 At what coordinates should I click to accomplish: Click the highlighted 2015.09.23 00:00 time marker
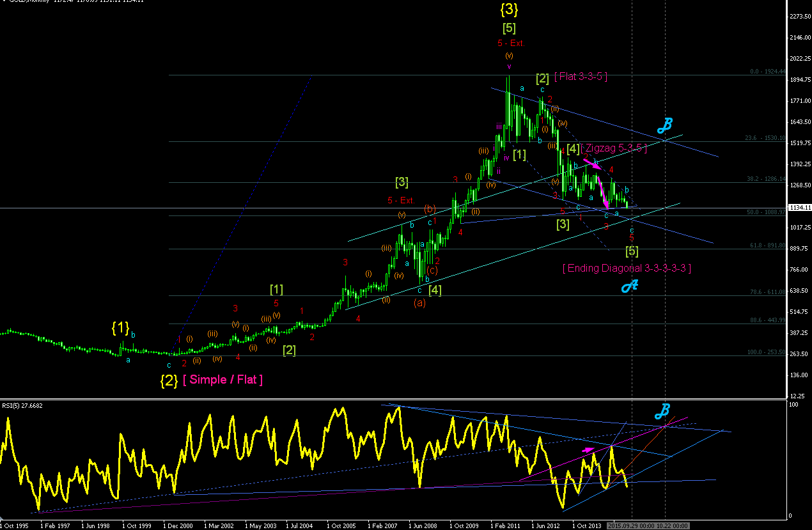[x=632, y=526]
